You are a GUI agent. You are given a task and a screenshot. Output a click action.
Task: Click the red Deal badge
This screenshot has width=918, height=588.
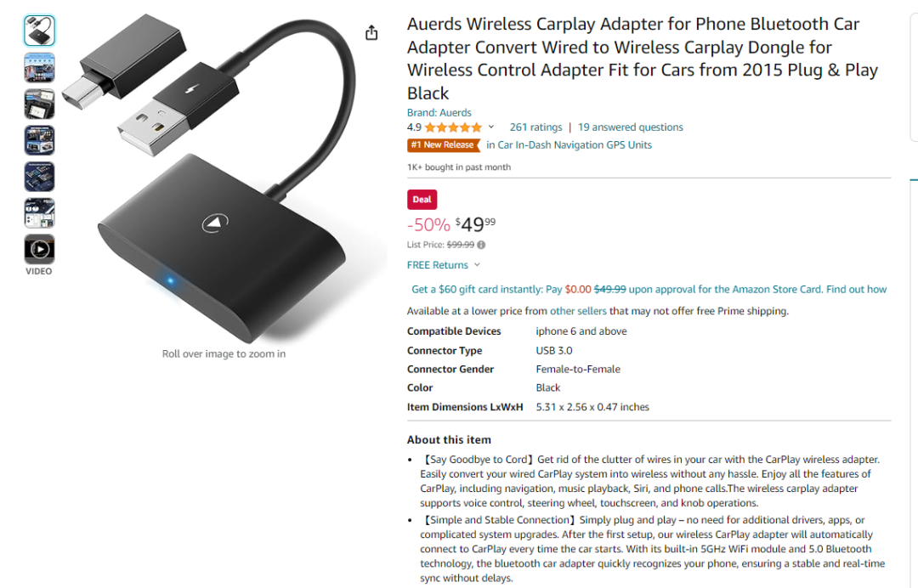(x=422, y=200)
